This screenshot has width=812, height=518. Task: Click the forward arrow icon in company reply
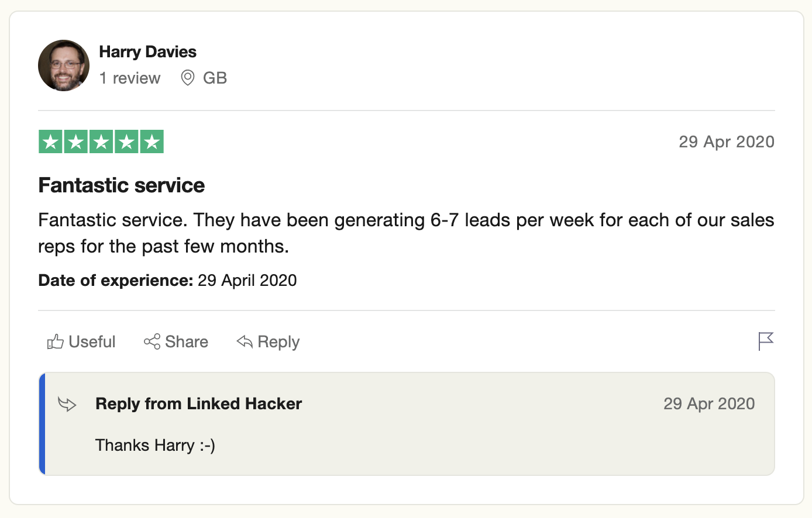point(67,404)
